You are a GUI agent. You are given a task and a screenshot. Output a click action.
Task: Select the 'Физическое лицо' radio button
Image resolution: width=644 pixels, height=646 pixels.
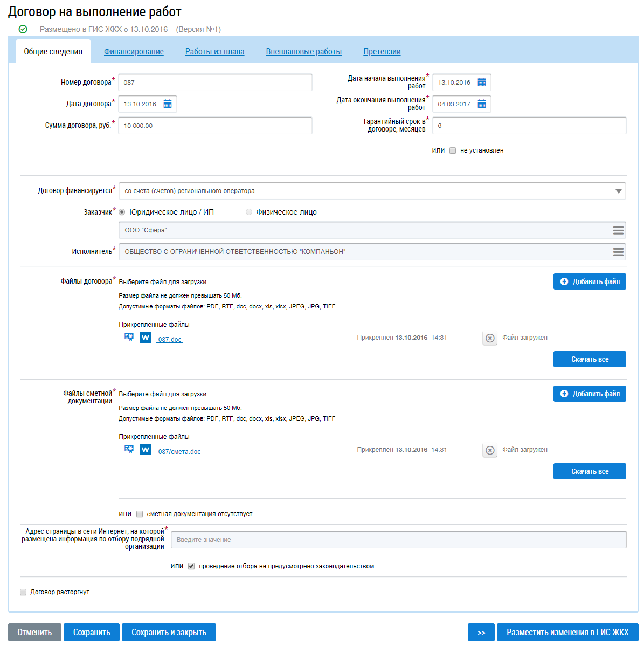click(x=249, y=212)
